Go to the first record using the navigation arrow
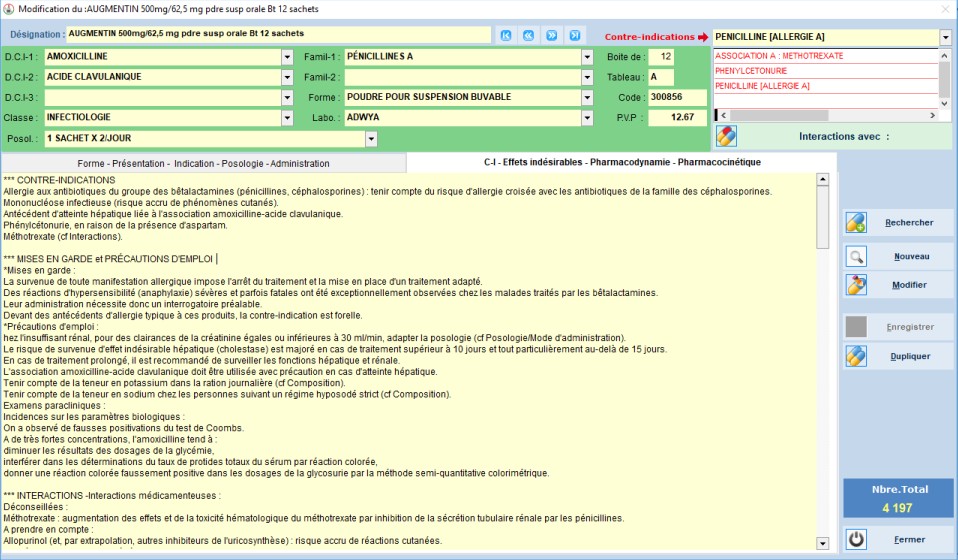 (506, 35)
